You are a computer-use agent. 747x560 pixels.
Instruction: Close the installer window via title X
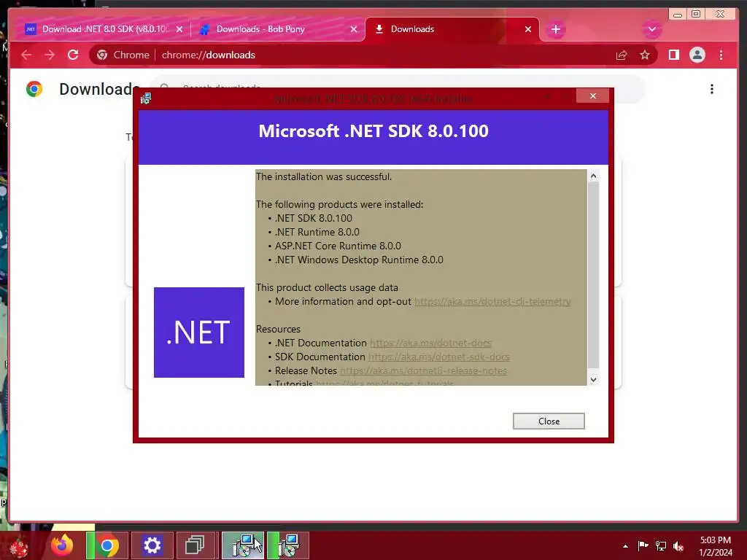(592, 96)
